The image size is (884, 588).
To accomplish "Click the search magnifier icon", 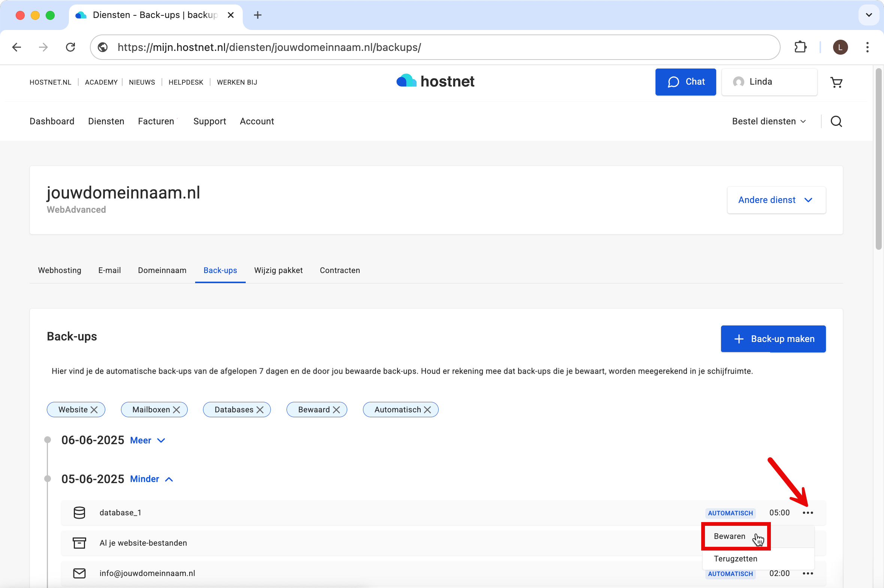I will (x=836, y=121).
